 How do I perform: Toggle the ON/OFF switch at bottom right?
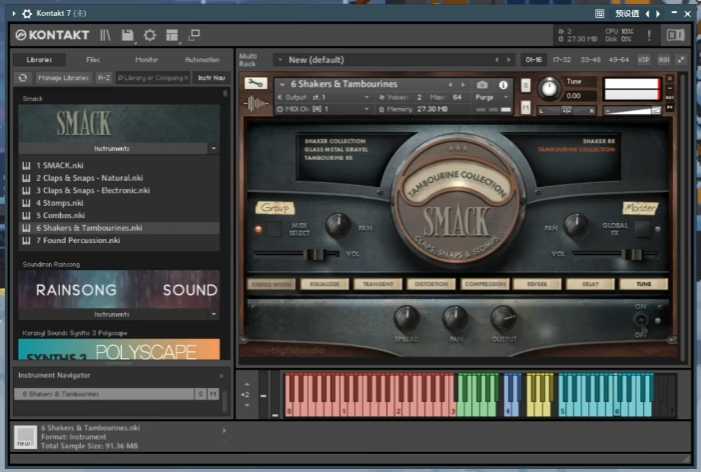[x=642, y=319]
